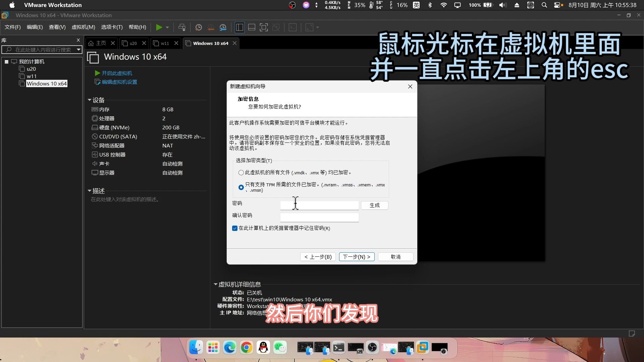
Task: Click the revert to snapshot icon
Action: click(x=211, y=27)
